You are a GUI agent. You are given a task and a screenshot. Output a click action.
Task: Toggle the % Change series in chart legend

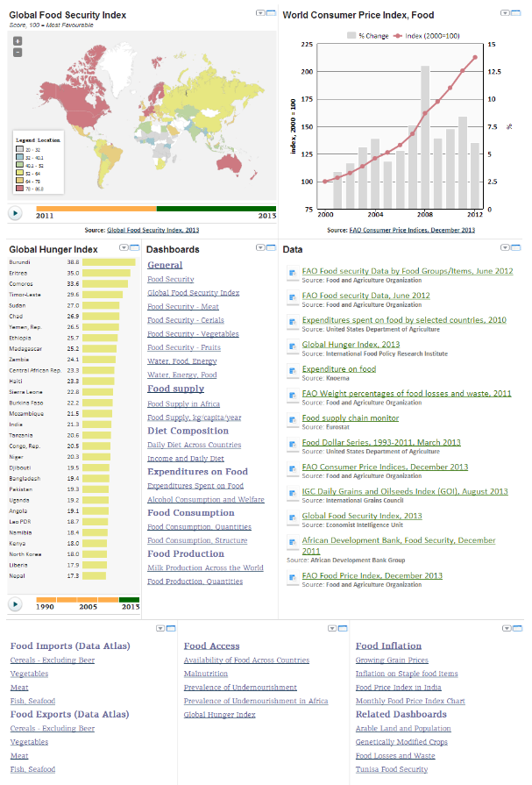(371, 35)
